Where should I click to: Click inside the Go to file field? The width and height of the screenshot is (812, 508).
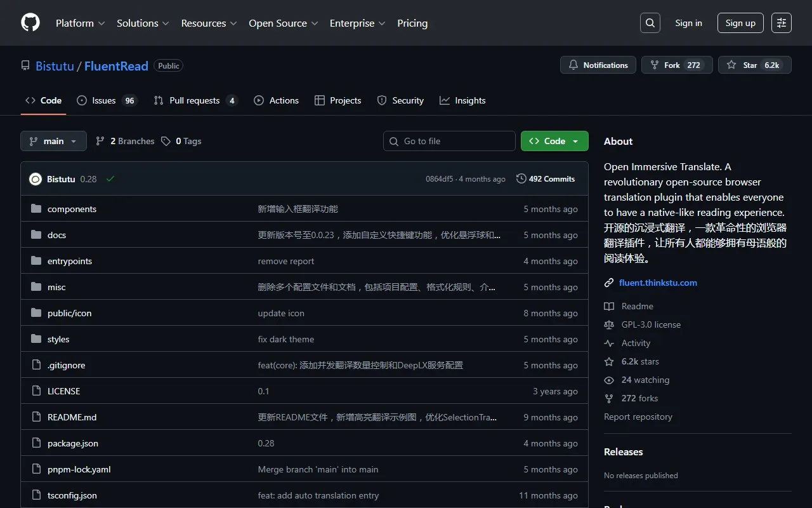pyautogui.click(x=449, y=140)
